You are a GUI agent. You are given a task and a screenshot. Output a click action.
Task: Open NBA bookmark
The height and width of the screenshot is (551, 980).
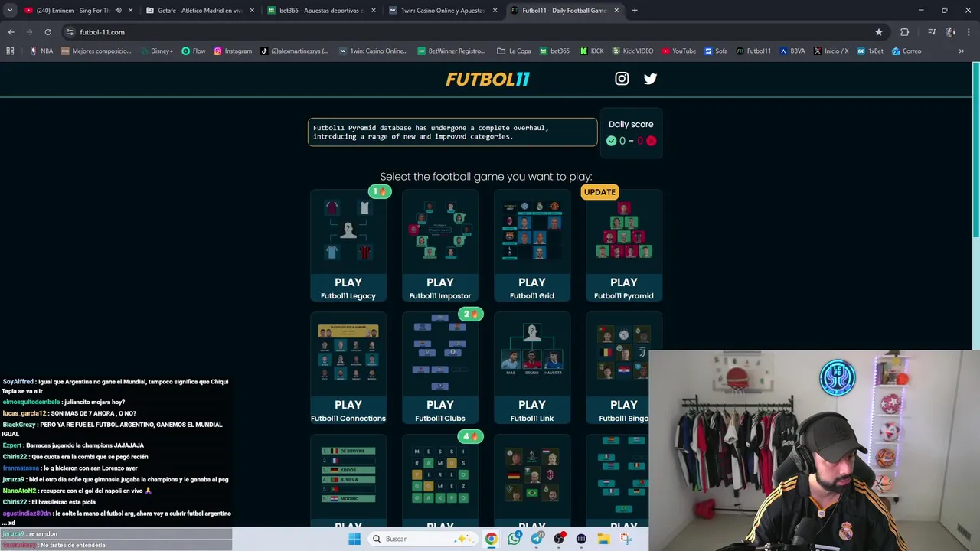click(x=41, y=51)
